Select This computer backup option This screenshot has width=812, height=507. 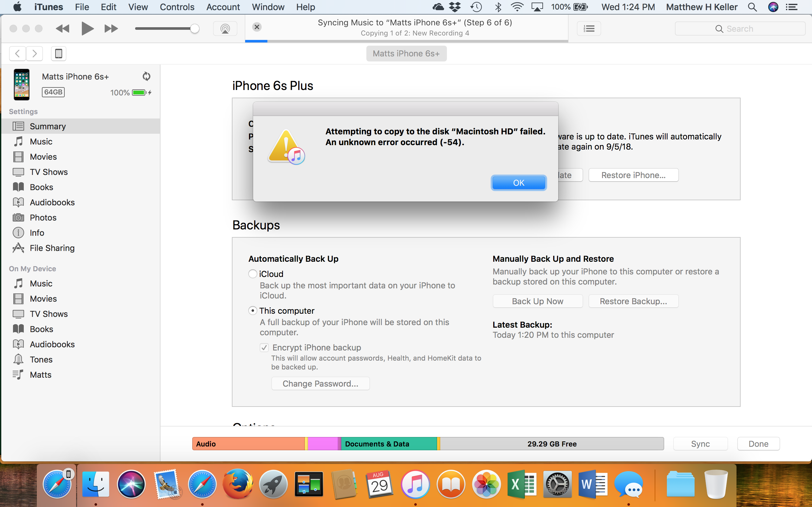click(x=253, y=311)
